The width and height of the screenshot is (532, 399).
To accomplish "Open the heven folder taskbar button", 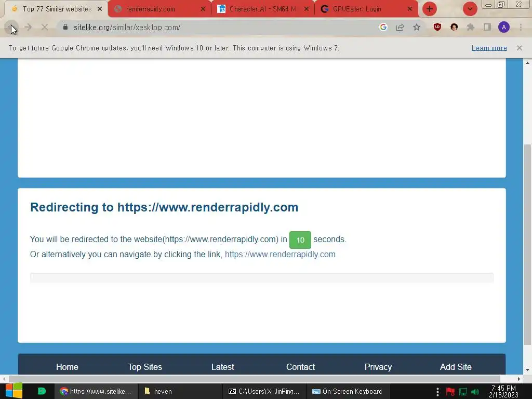I will (180, 391).
